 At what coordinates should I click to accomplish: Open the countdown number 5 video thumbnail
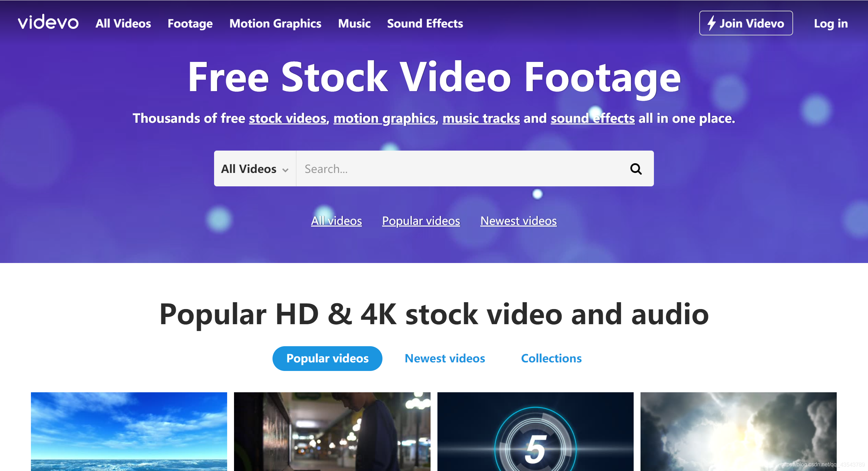535,431
